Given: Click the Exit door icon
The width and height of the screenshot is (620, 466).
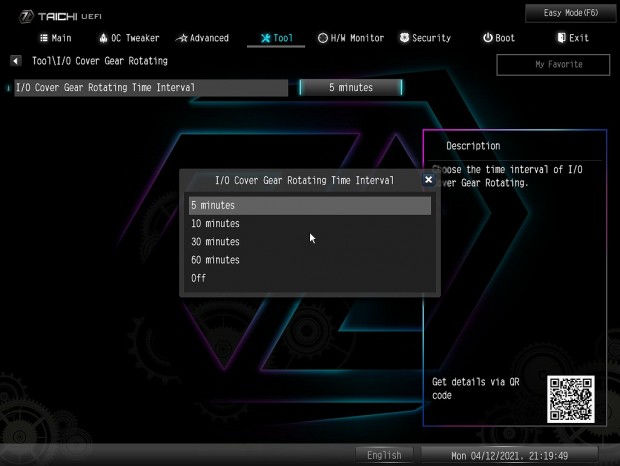Looking at the screenshot, I should [x=561, y=38].
